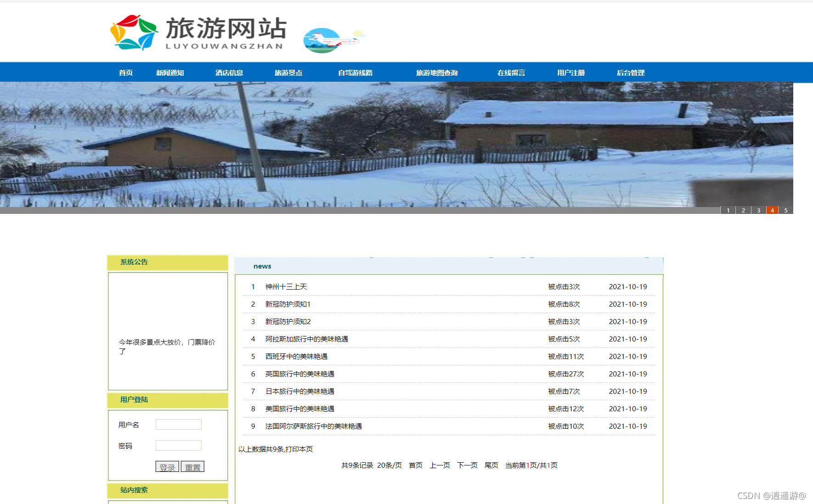Open the 新闻通知 navigation menu item
The width and height of the screenshot is (813, 504).
pyautogui.click(x=170, y=73)
